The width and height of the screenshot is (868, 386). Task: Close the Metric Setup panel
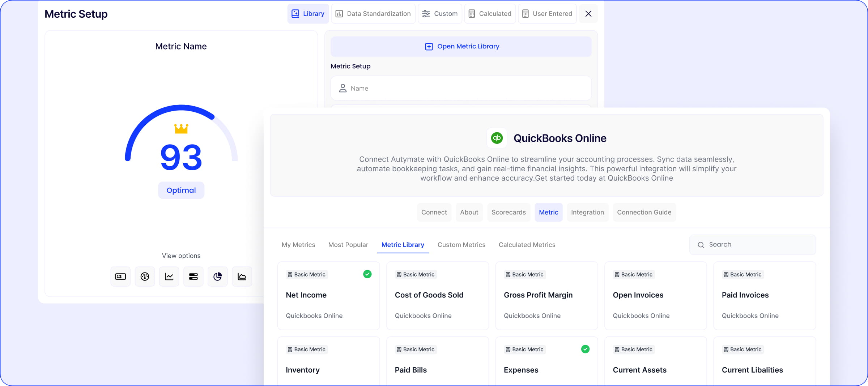click(x=588, y=14)
